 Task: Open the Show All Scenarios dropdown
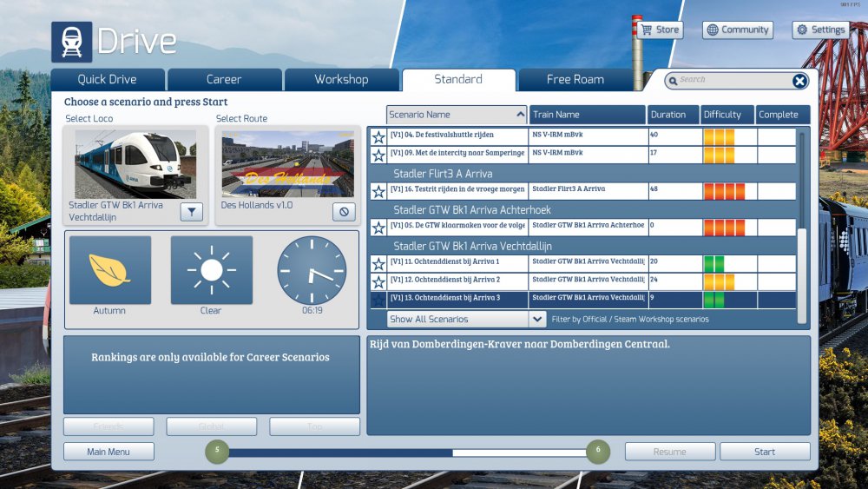tap(467, 319)
